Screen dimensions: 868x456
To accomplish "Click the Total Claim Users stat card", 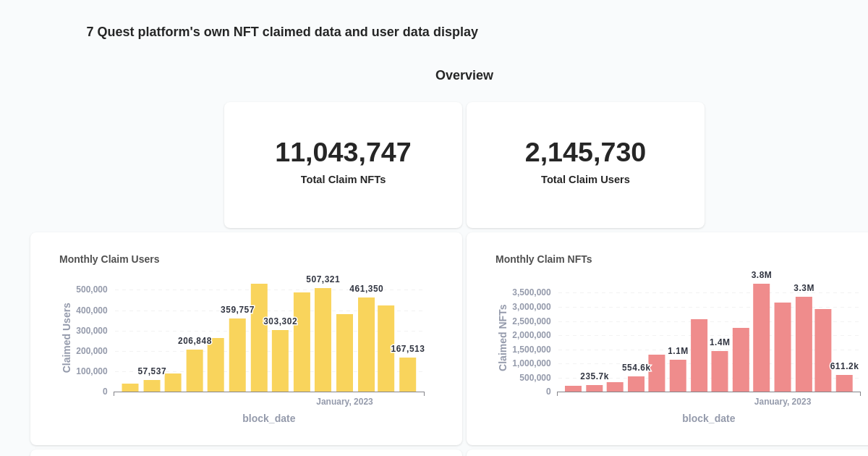I will [x=585, y=164].
